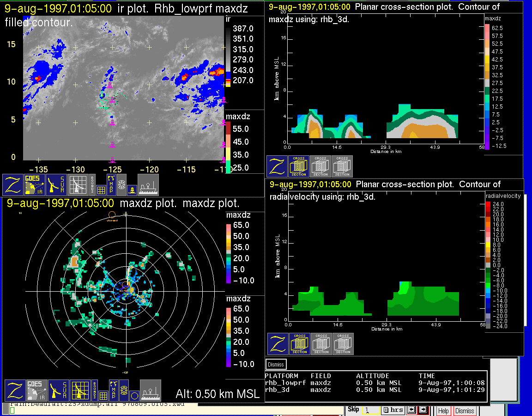Click the Skip value input field
Screen dimensions: 532x416
[x=370, y=410]
